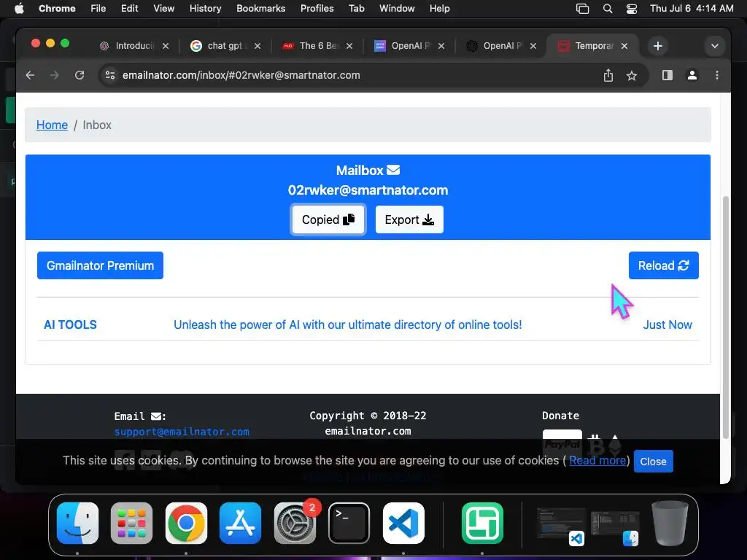The height and width of the screenshot is (560, 747).
Task: Bookmark this page with star icon
Action: point(632,75)
